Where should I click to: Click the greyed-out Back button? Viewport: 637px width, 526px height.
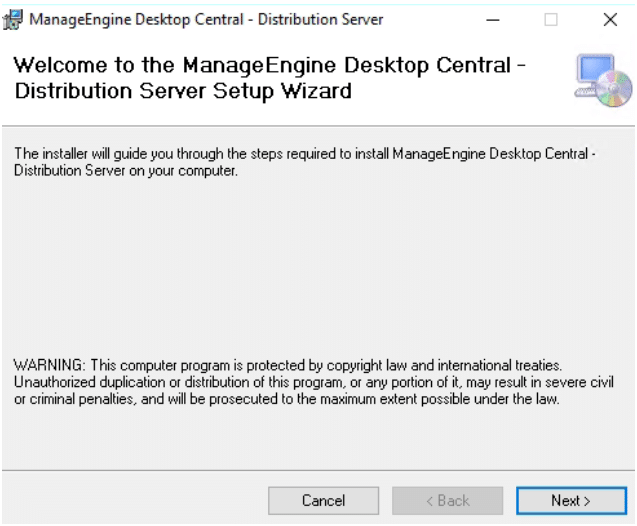pos(447,500)
